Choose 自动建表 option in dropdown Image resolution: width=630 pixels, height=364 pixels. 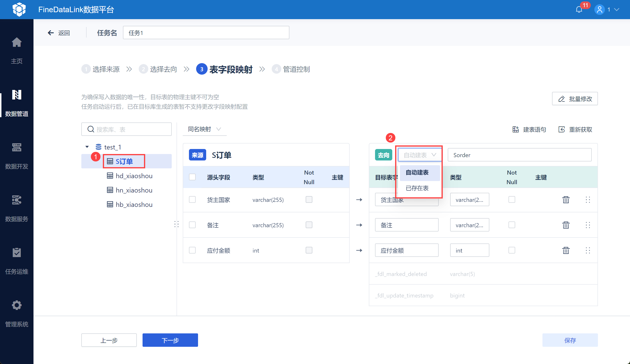(x=417, y=172)
